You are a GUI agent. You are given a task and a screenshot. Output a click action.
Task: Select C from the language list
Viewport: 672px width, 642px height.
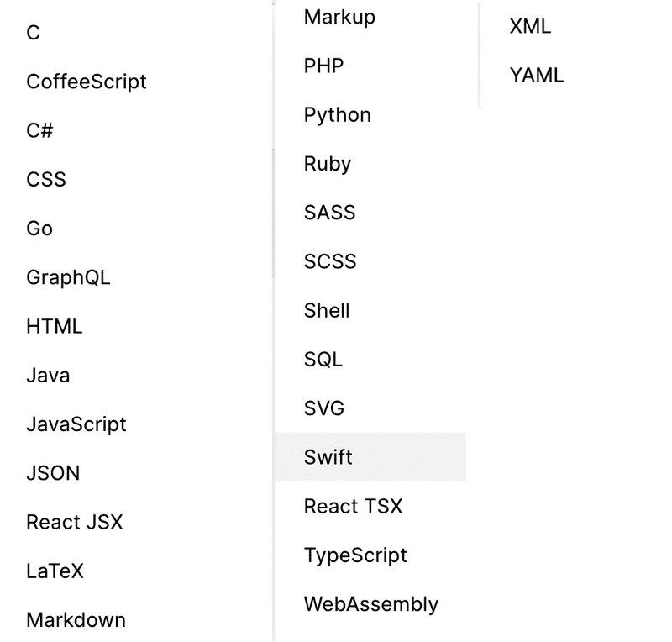(x=33, y=33)
